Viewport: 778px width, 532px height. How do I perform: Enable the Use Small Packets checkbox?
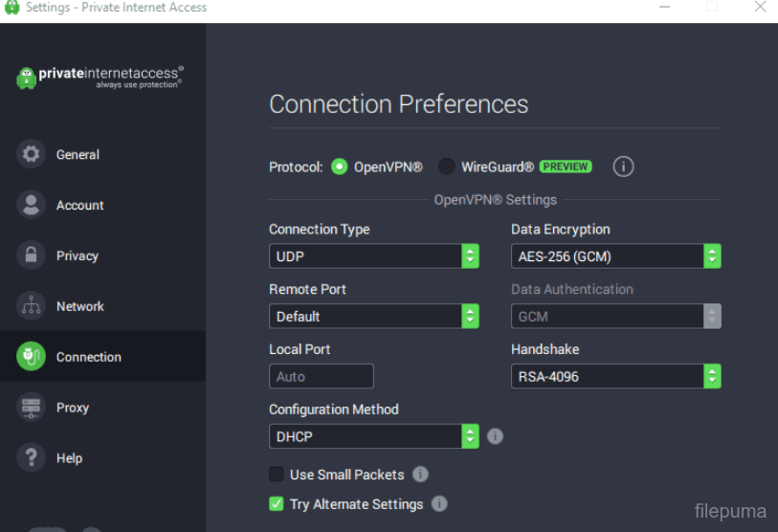(x=277, y=475)
